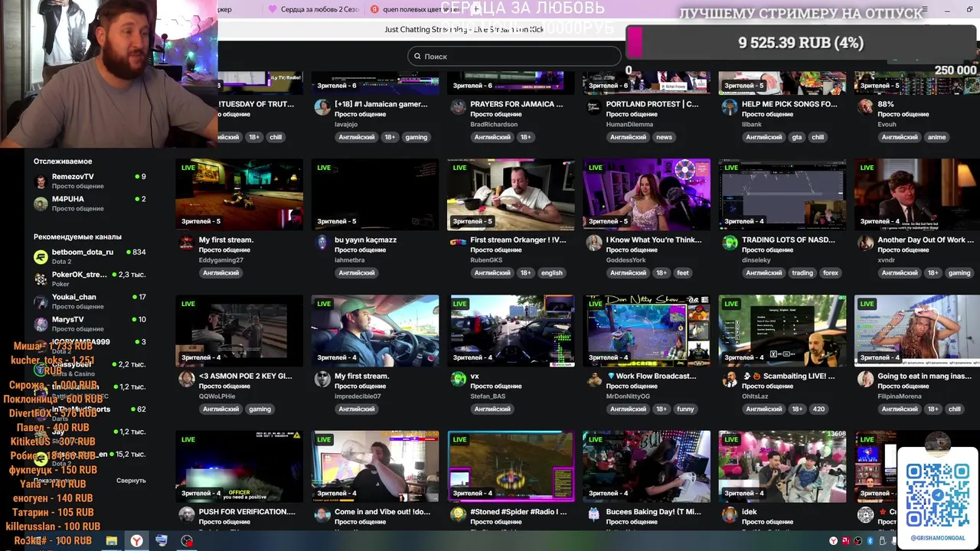The width and height of the screenshot is (980, 551).
Task: Open lilbank channel avatar
Action: (x=730, y=107)
